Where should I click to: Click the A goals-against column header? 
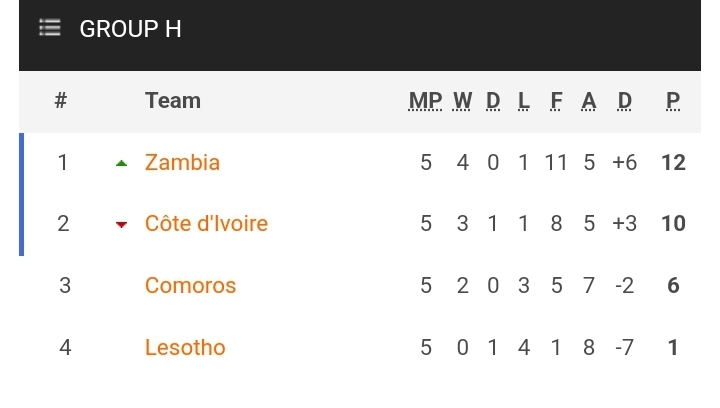click(x=588, y=100)
